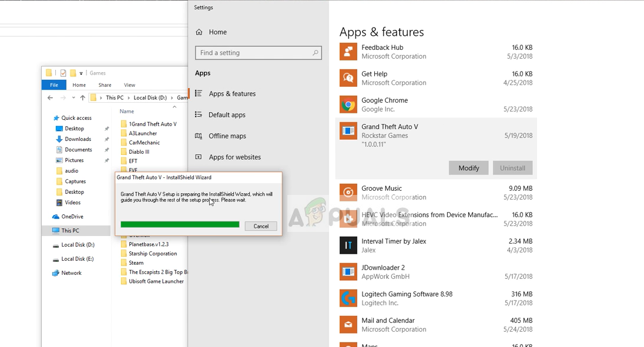Click the 1Grand Theft Auto V folder icon
644x347 pixels.
[123, 124]
